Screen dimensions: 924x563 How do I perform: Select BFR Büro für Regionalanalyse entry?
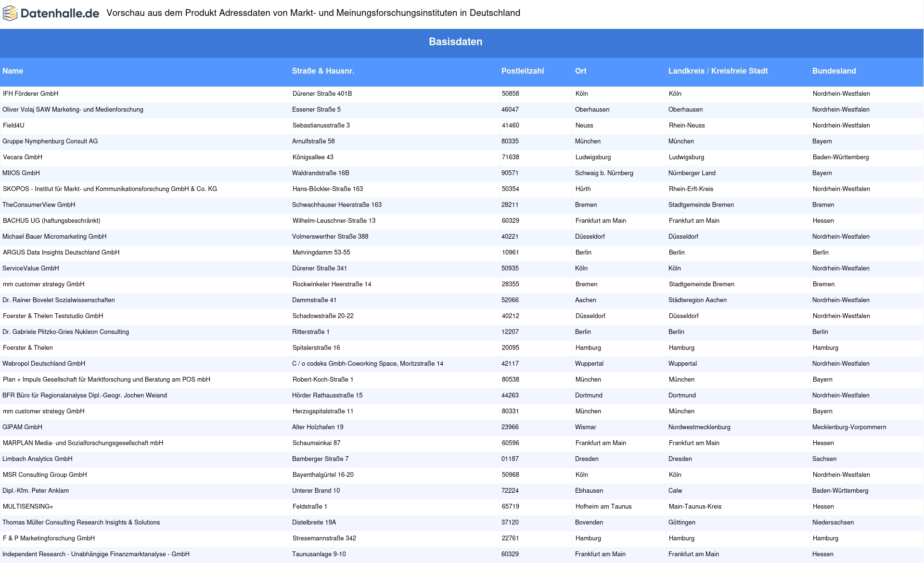coord(85,396)
